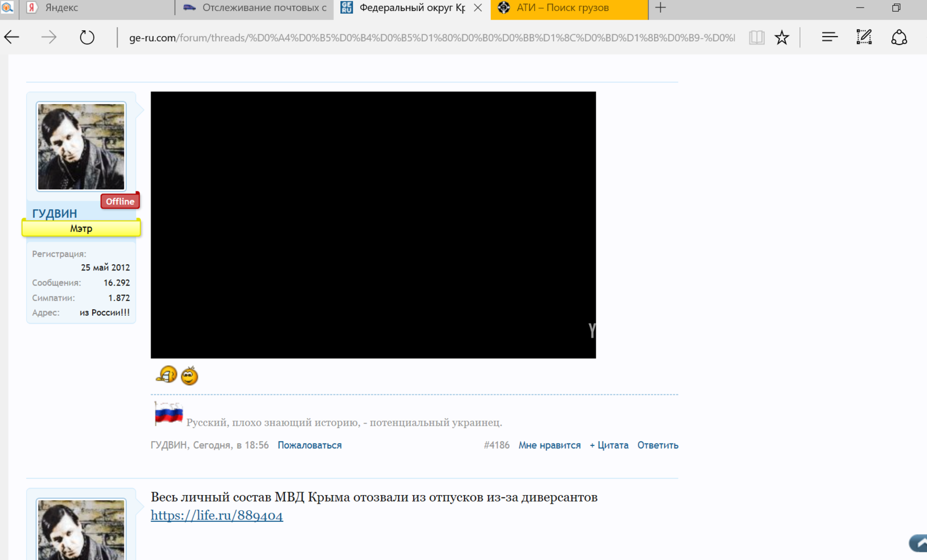Switch to Отслеживание почтовых tab
Image resolution: width=927 pixels, height=560 pixels.
(x=254, y=8)
